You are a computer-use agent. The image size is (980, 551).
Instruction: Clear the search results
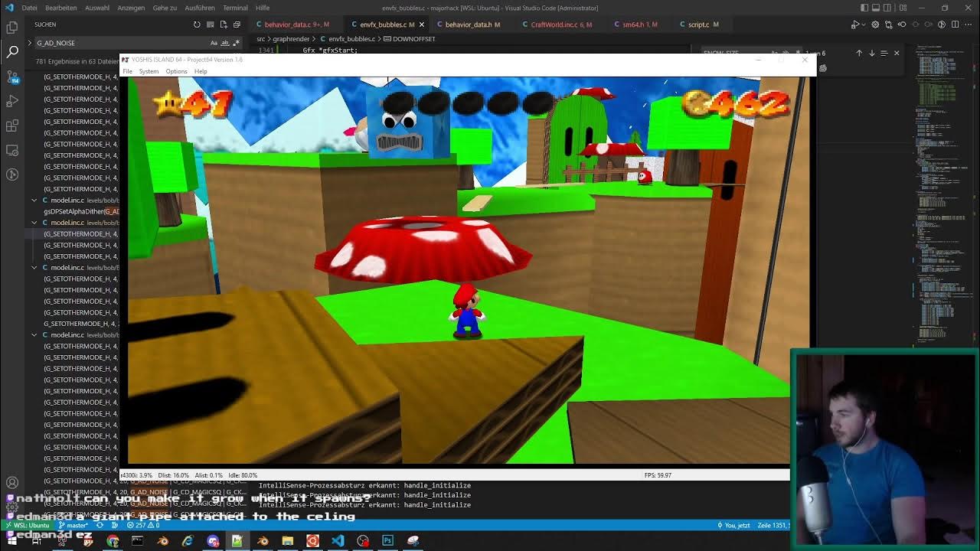(x=210, y=24)
